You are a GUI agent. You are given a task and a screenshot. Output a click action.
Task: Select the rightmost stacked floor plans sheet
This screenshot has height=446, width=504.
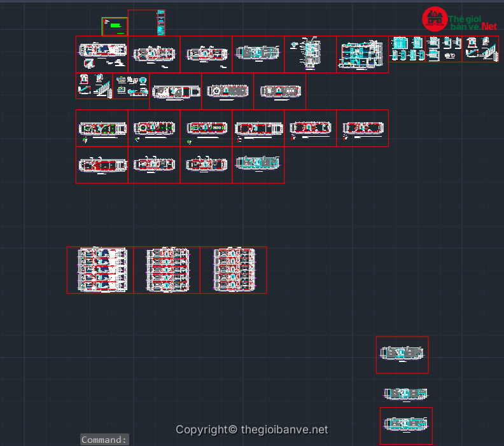coord(234,270)
